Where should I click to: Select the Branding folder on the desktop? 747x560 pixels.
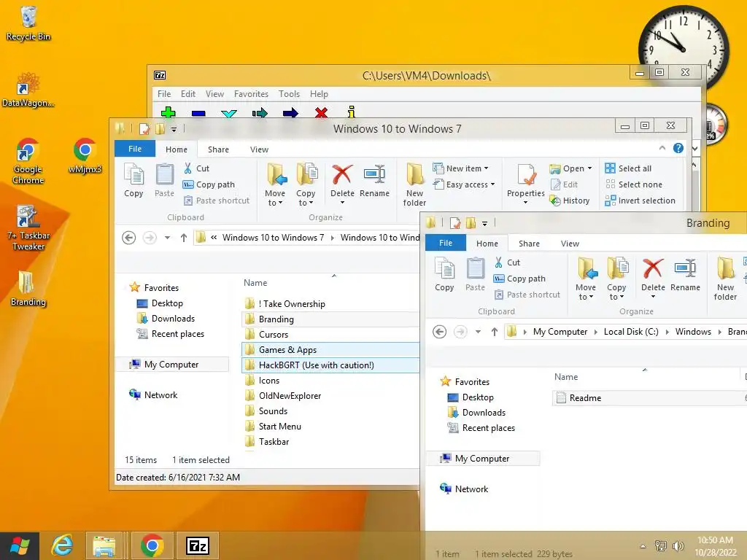pos(28,289)
